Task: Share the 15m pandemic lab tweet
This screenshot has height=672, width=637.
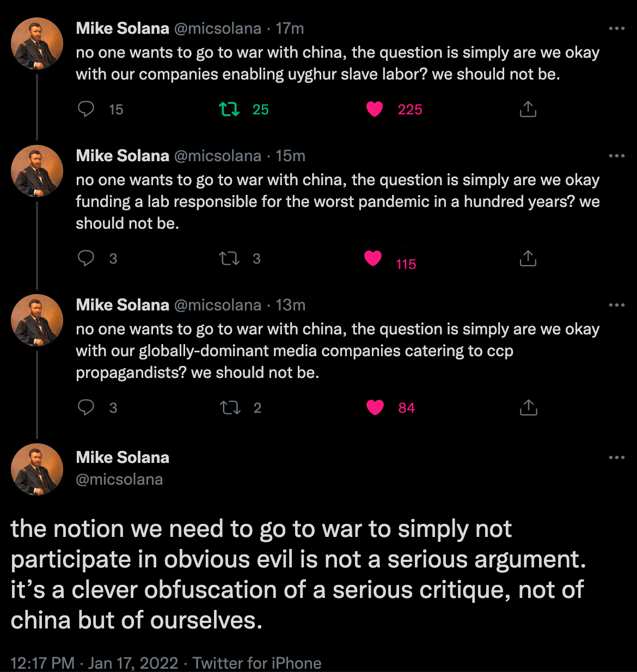Action: click(528, 258)
